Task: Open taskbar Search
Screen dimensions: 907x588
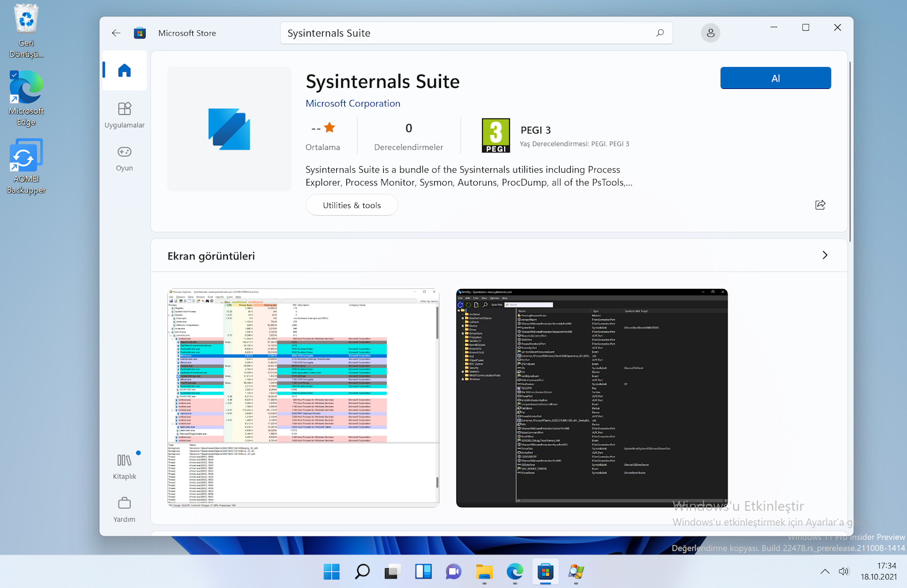Action: point(362,572)
